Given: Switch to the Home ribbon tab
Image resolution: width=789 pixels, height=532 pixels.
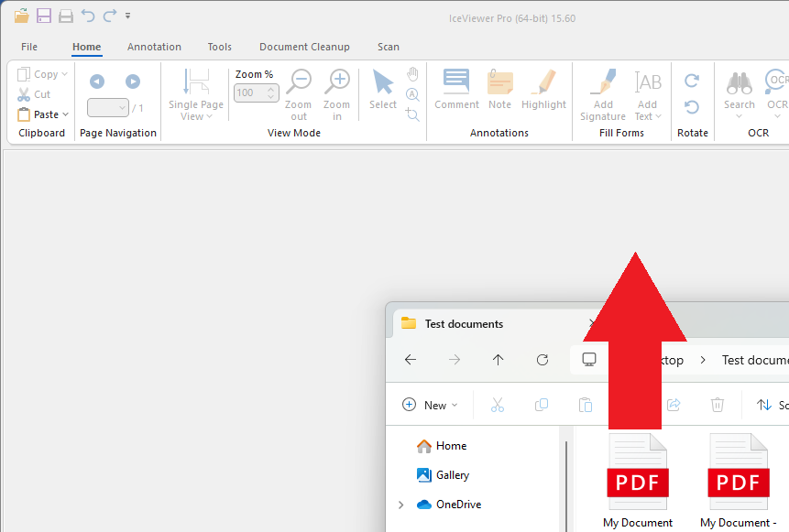Looking at the screenshot, I should tap(86, 47).
